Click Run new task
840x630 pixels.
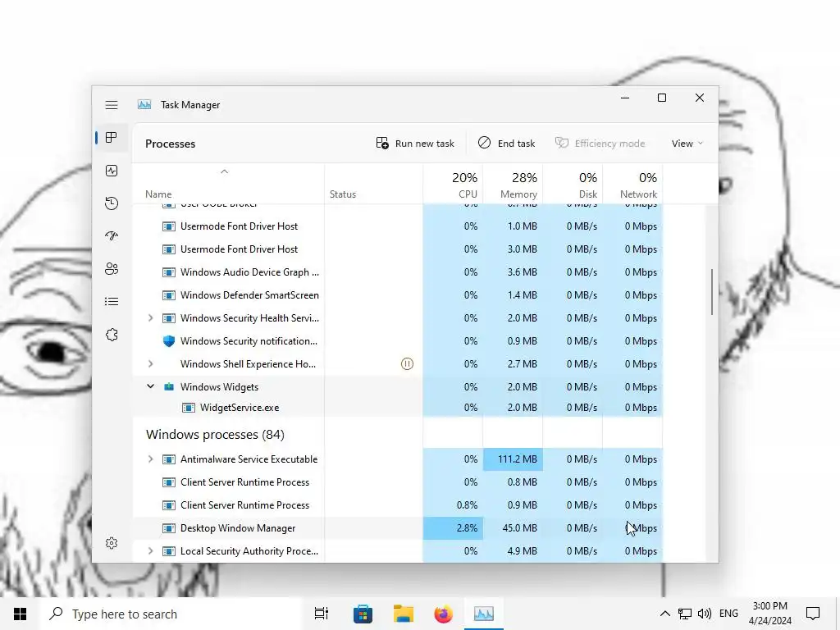pos(415,143)
